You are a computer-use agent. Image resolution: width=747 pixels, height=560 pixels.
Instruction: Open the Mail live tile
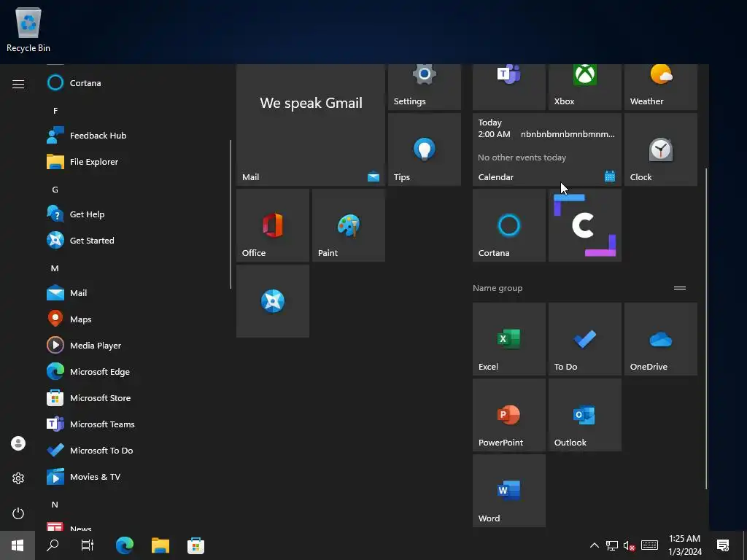[311, 125]
